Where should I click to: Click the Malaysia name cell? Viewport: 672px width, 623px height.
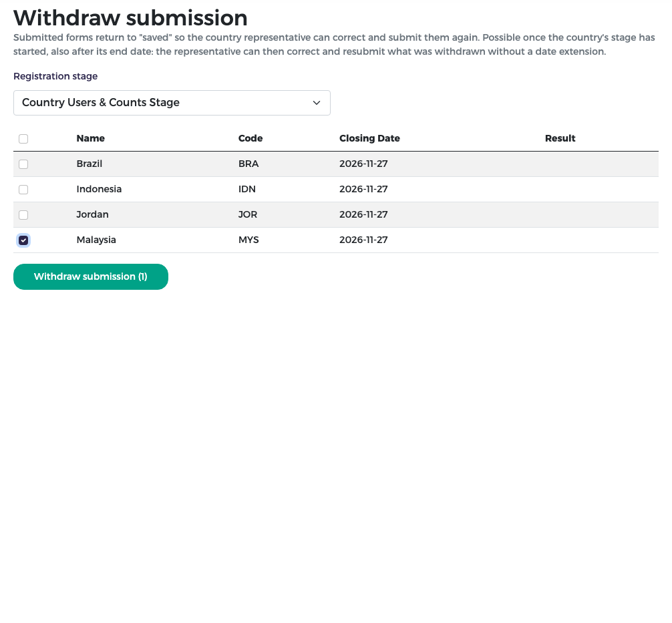point(96,240)
